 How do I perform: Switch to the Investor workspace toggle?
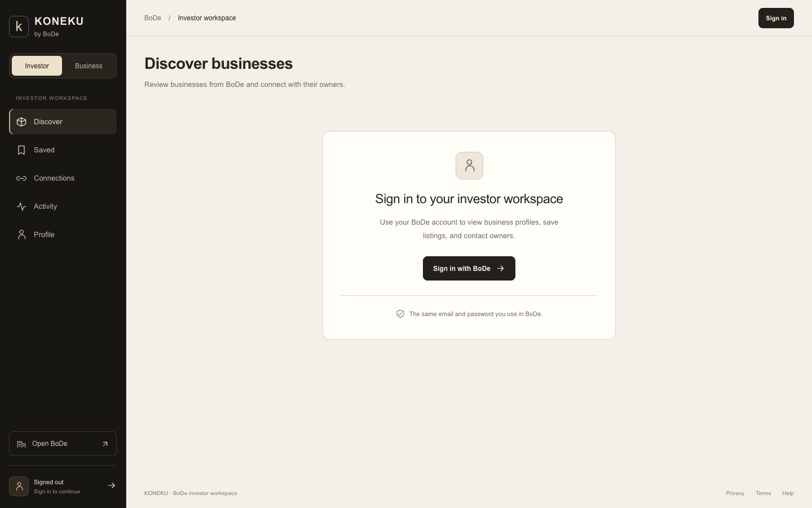click(x=37, y=66)
